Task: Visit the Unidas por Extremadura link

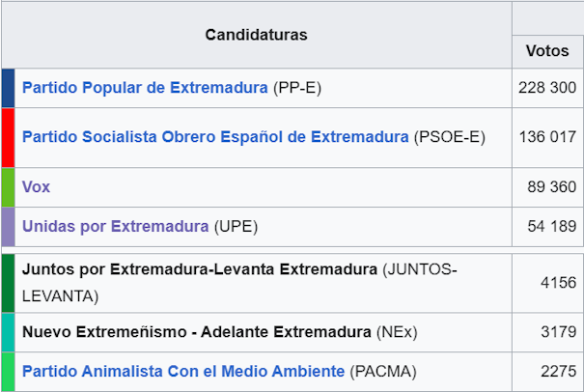Action: (115, 227)
